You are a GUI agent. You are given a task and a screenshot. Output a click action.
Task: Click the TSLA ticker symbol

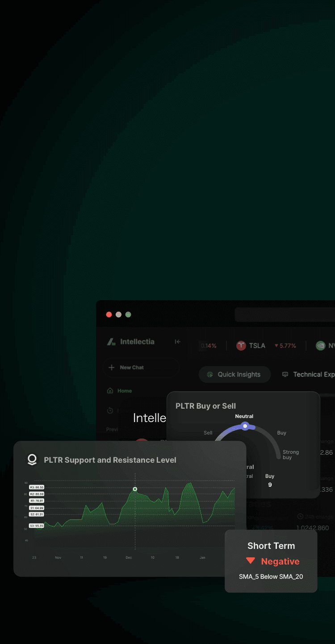pyautogui.click(x=257, y=346)
